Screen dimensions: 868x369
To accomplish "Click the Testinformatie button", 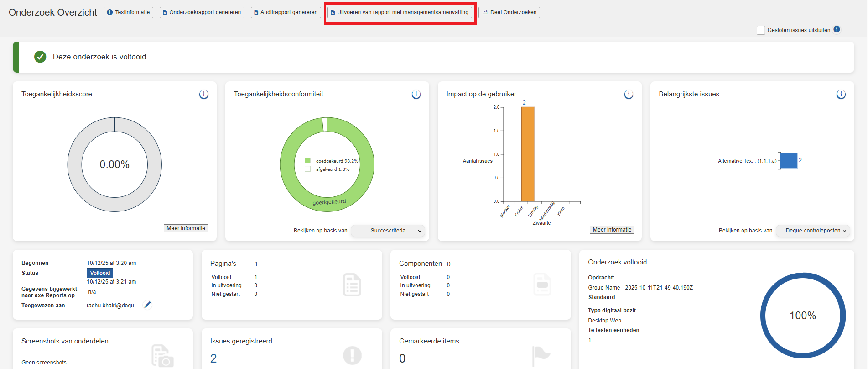I will point(128,12).
